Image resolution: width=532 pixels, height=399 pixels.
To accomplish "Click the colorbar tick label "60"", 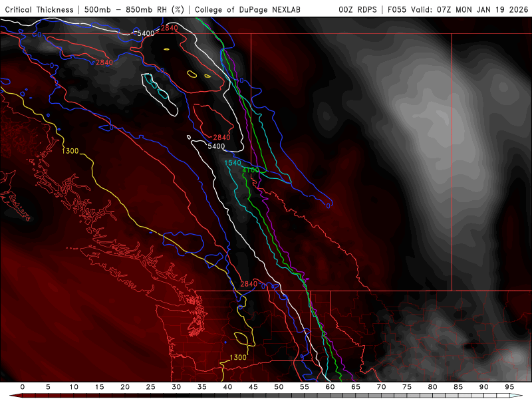I will [330, 387].
